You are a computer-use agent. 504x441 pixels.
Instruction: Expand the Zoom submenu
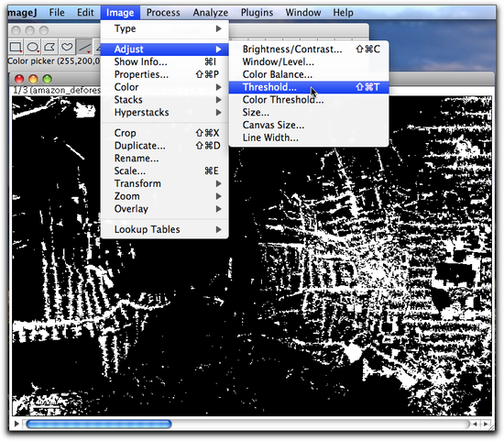click(165, 196)
